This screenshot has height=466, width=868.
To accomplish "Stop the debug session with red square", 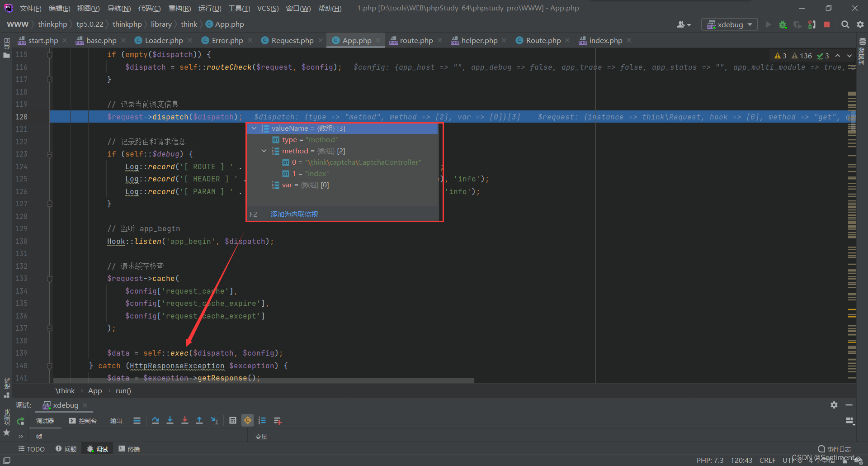I will click(827, 24).
